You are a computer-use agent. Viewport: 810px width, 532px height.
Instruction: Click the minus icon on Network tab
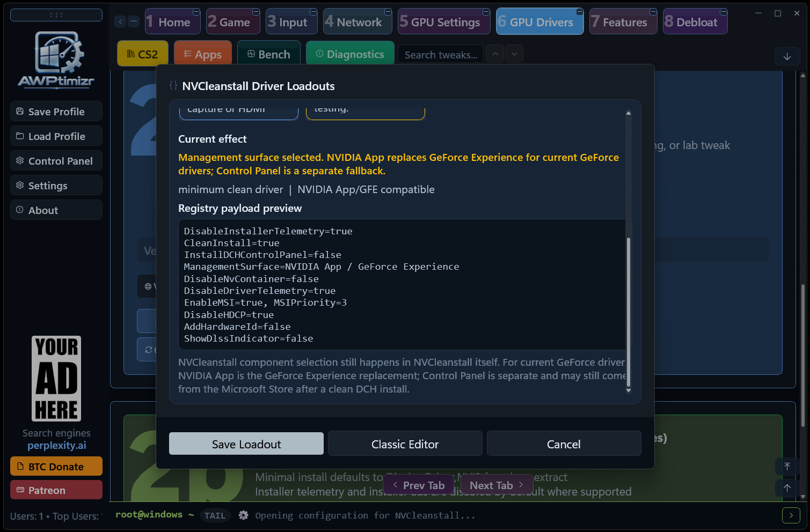point(388,12)
